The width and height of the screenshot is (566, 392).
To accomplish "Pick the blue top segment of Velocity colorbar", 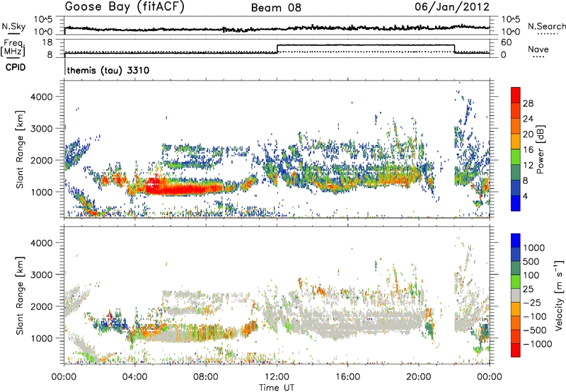I will click(516, 241).
